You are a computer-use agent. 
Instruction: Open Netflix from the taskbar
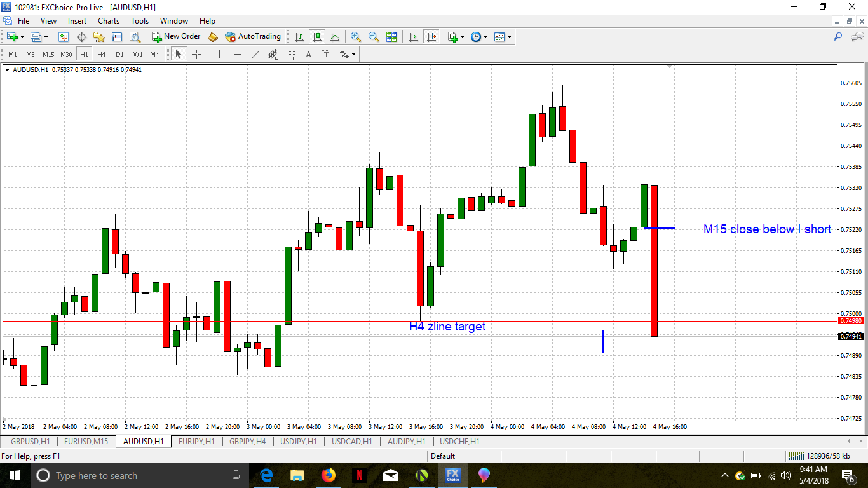[359, 475]
